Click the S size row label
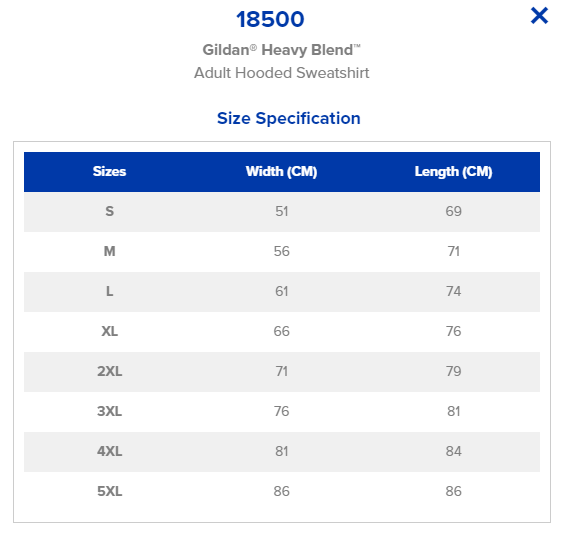 pyautogui.click(x=109, y=211)
